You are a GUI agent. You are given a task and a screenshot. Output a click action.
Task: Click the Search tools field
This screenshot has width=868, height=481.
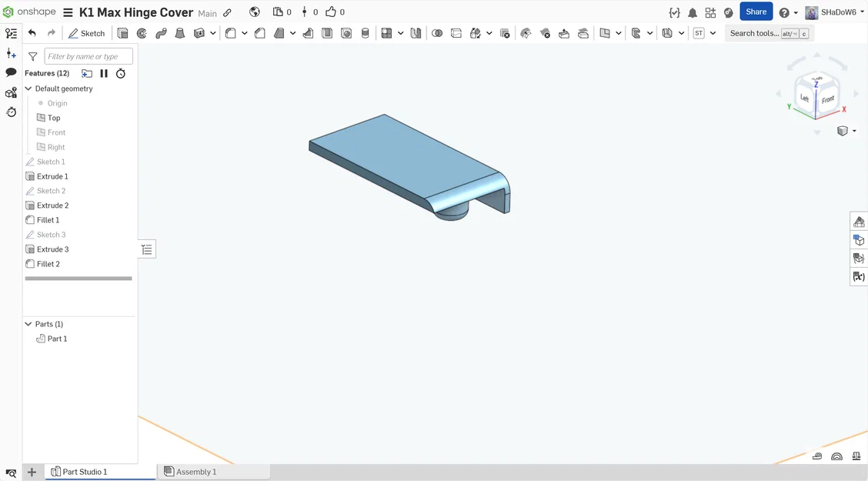tap(769, 33)
